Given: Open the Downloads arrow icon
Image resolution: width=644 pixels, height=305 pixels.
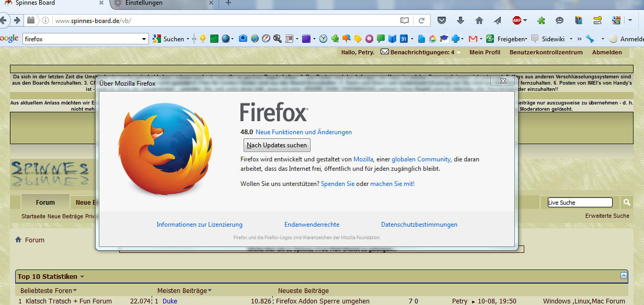Looking at the screenshot, I should coord(461,21).
